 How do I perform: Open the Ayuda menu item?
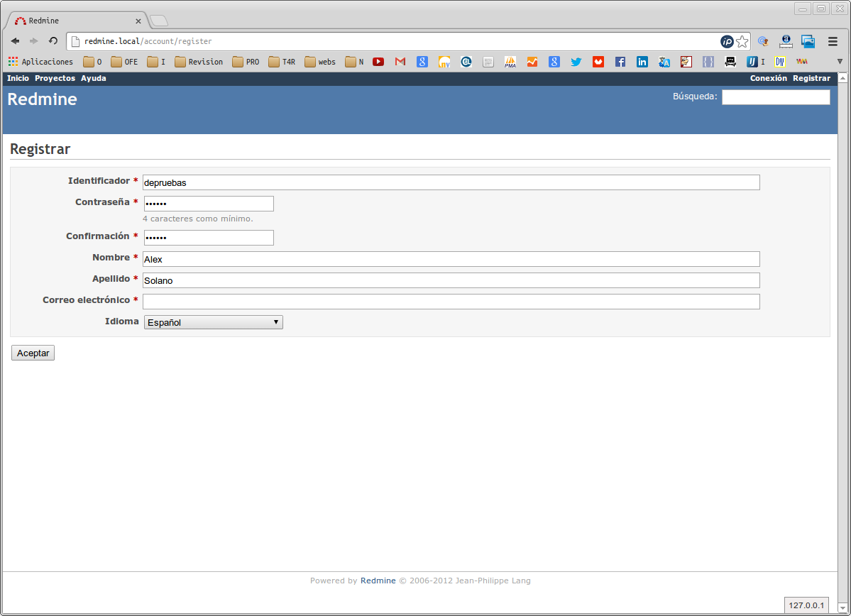coord(94,78)
